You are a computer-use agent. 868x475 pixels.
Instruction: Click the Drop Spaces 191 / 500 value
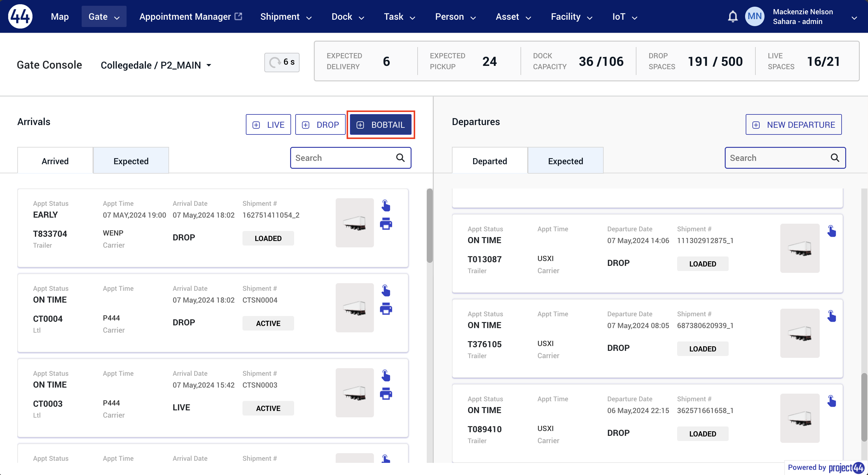(x=715, y=61)
